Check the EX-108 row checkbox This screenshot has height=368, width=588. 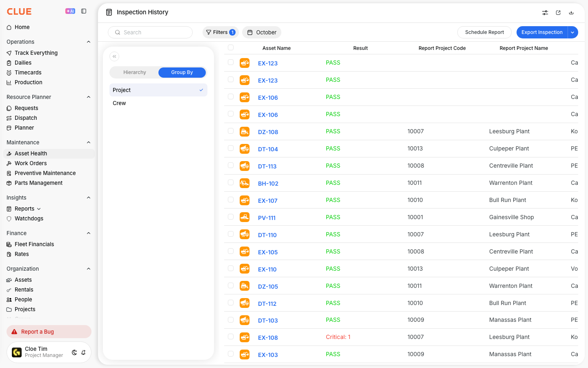click(x=231, y=337)
